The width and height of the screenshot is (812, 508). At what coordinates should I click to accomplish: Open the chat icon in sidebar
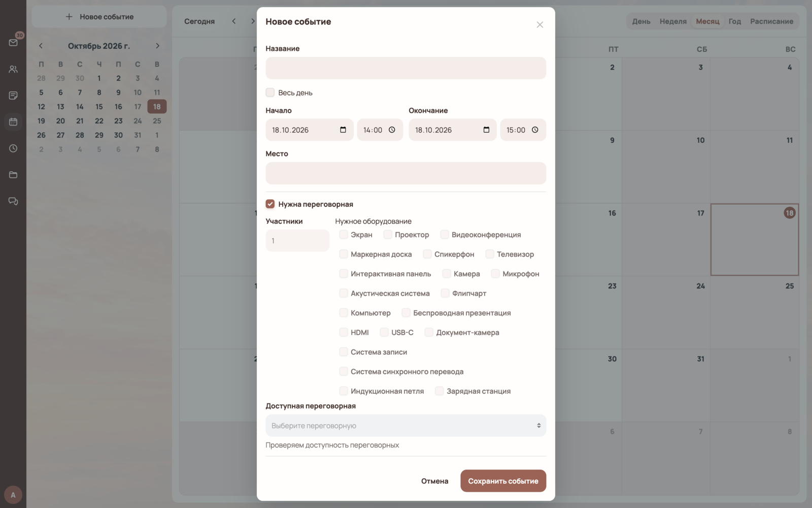pyautogui.click(x=13, y=201)
